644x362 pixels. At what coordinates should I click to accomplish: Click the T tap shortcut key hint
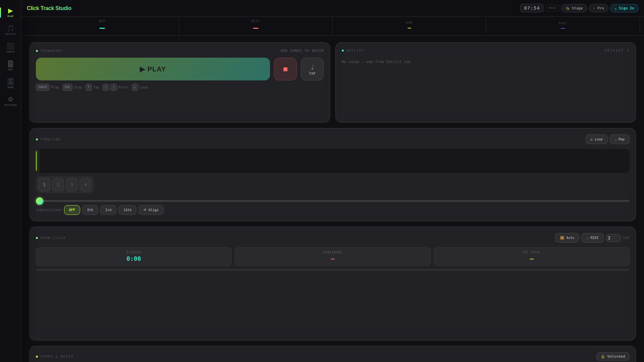click(89, 87)
